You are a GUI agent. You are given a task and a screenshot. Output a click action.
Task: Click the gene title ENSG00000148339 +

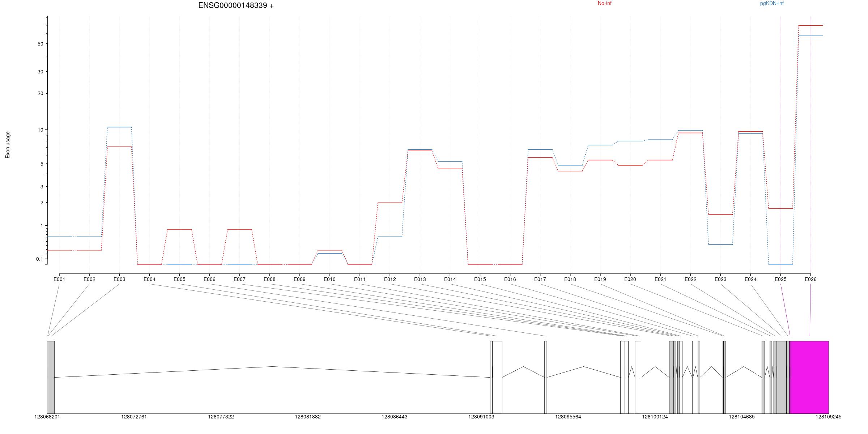236,5
